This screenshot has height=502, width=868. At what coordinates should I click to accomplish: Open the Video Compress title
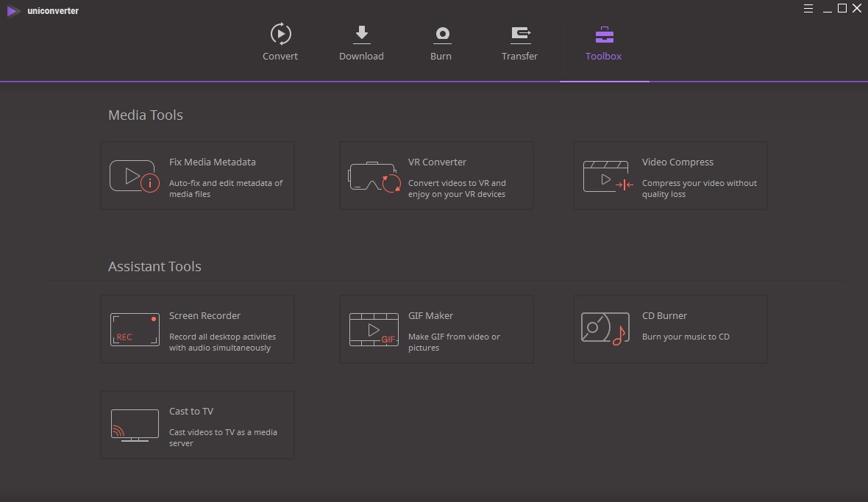click(x=677, y=162)
